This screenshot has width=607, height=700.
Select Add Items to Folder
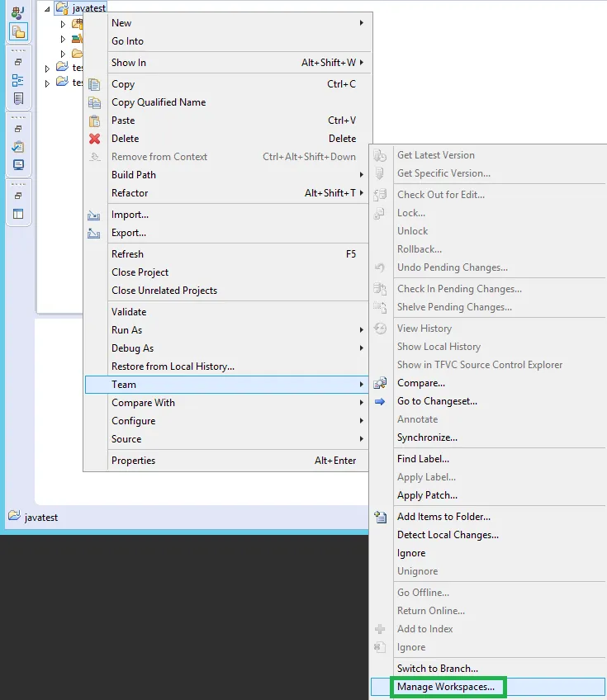coord(488,517)
